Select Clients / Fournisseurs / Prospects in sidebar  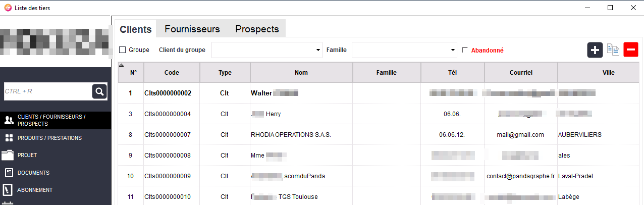(51, 120)
